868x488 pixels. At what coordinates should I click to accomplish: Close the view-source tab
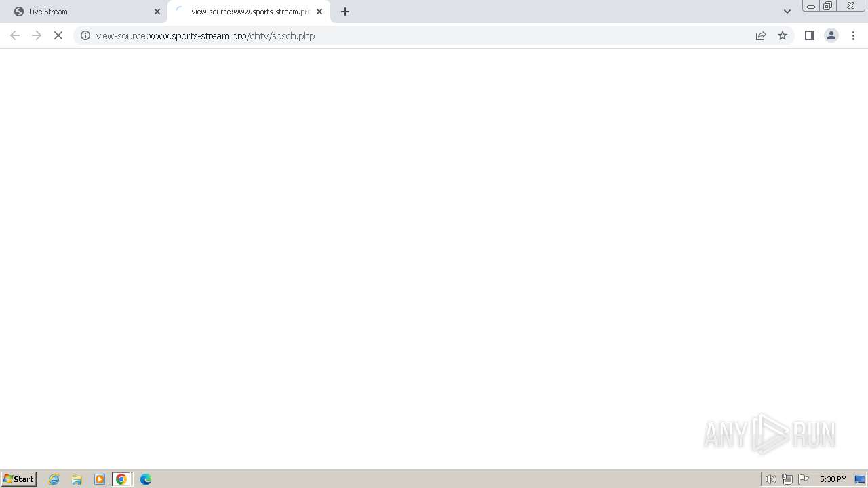(319, 12)
